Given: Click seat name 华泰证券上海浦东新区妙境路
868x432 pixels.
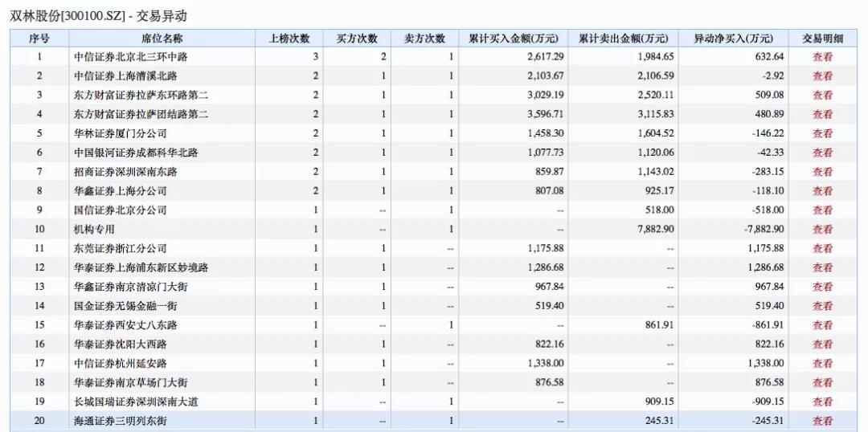Looking at the screenshot, I should [x=141, y=267].
